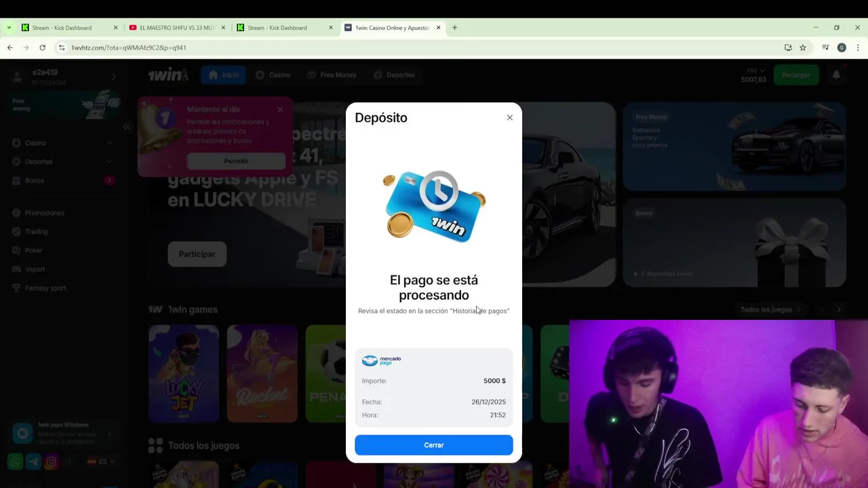868x488 pixels.
Task: Click the more social links dots icon
Action: point(69,462)
